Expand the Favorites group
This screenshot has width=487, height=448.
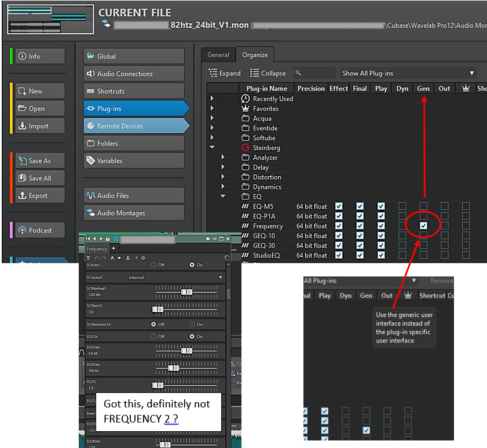pos(212,108)
